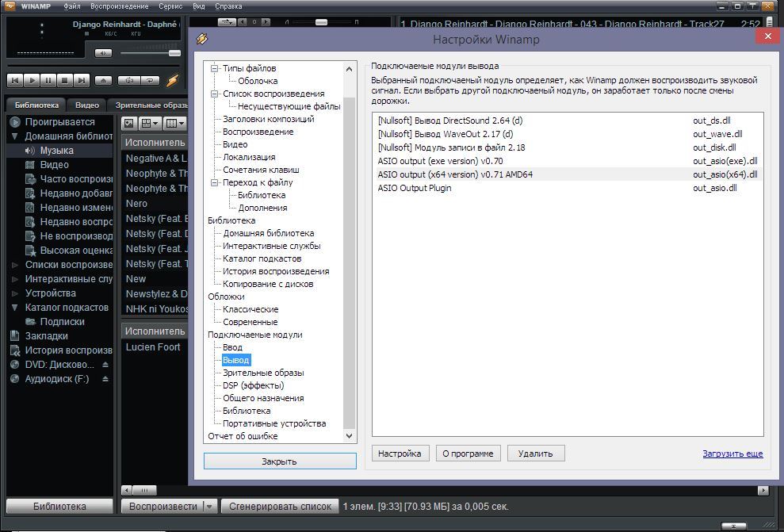Open the Вид menu
The image size is (784, 532).
click(x=198, y=6)
